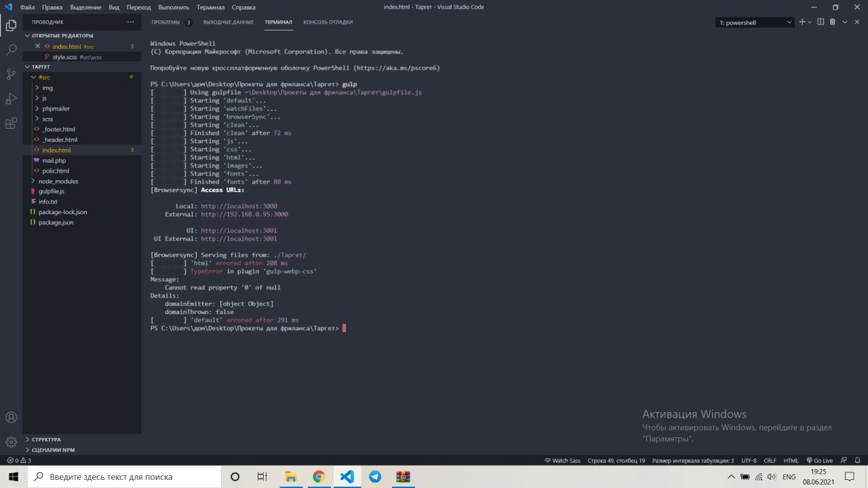868x488 pixels.
Task: Open polic.html in the file tree
Action: tap(56, 171)
